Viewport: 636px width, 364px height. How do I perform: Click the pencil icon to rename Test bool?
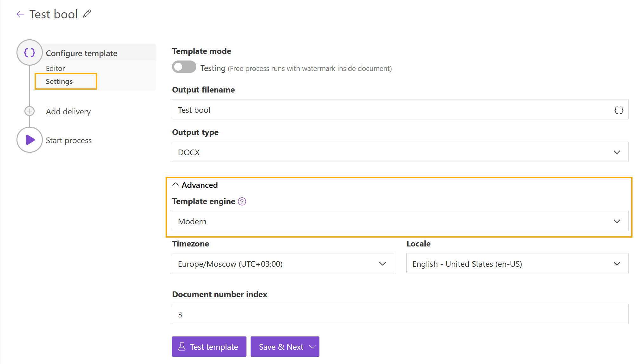87,14
